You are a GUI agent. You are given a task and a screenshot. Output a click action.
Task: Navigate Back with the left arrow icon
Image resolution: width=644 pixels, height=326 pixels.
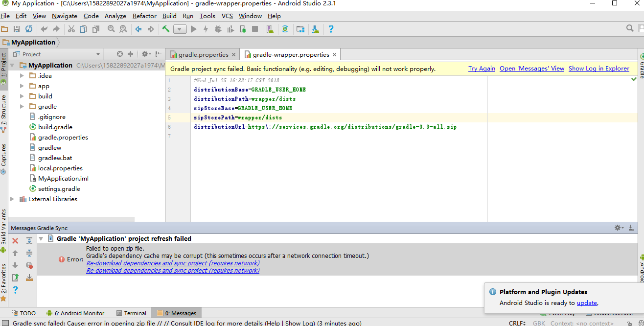coord(138,29)
